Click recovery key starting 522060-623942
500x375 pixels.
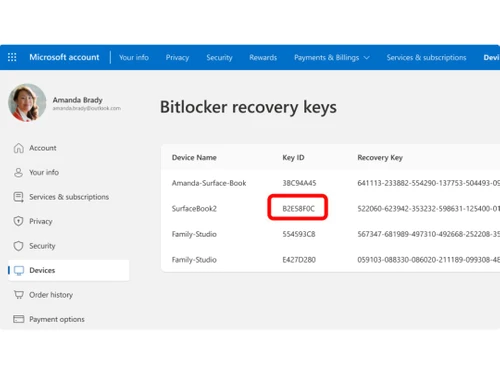pos(429,209)
